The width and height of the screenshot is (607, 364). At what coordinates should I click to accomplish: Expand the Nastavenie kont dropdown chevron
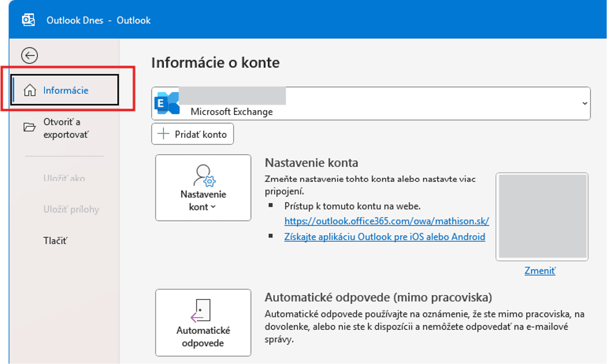(x=214, y=207)
